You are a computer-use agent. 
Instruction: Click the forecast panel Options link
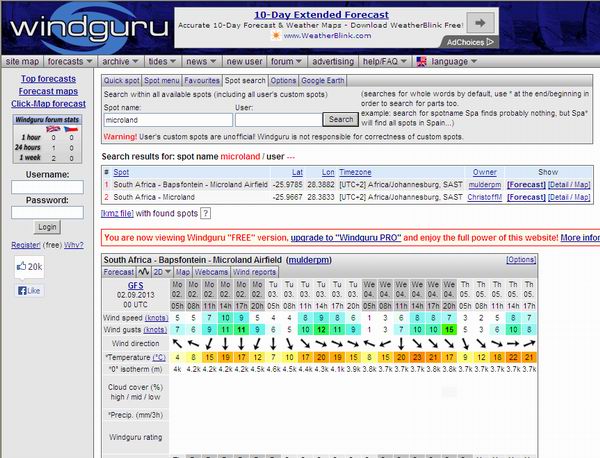521,260
